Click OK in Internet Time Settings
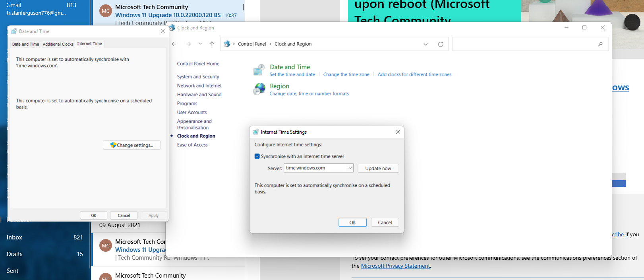The image size is (644, 280). tap(353, 223)
